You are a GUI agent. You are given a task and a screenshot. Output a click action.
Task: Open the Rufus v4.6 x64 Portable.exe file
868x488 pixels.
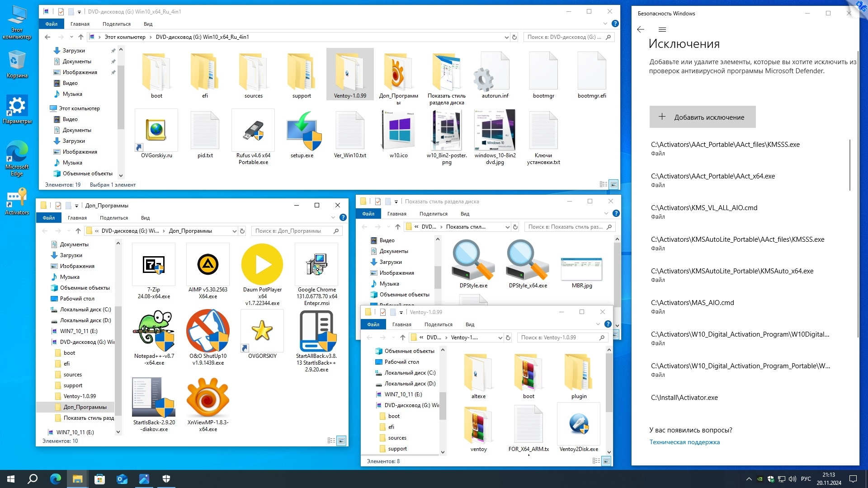[253, 131]
